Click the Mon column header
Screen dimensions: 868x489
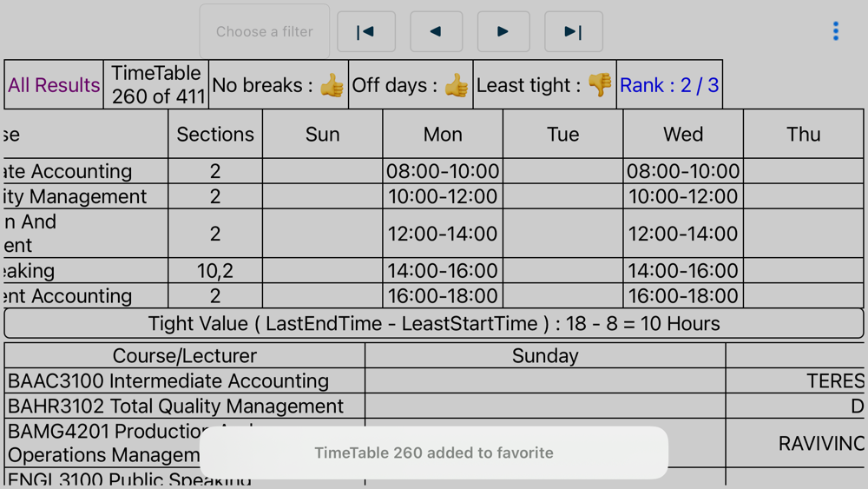coord(443,134)
